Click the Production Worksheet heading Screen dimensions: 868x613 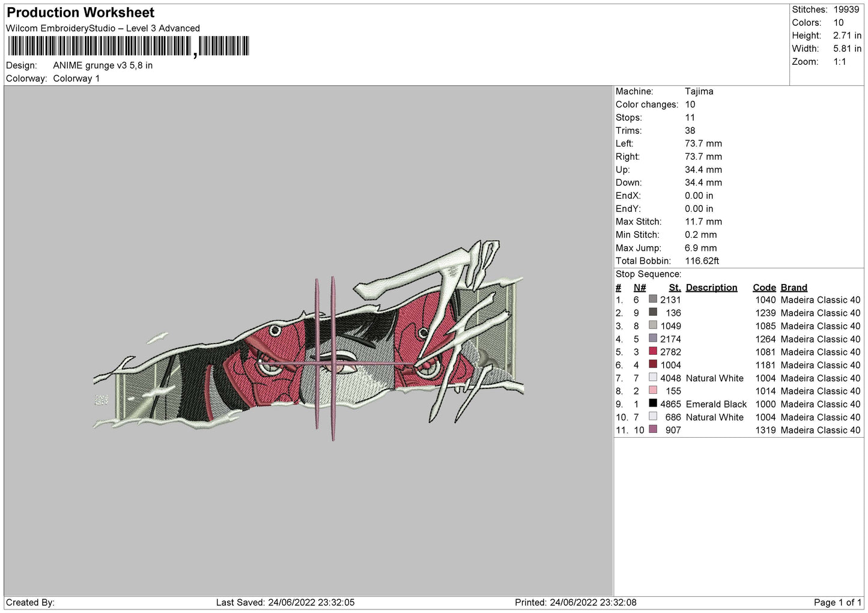80,13
